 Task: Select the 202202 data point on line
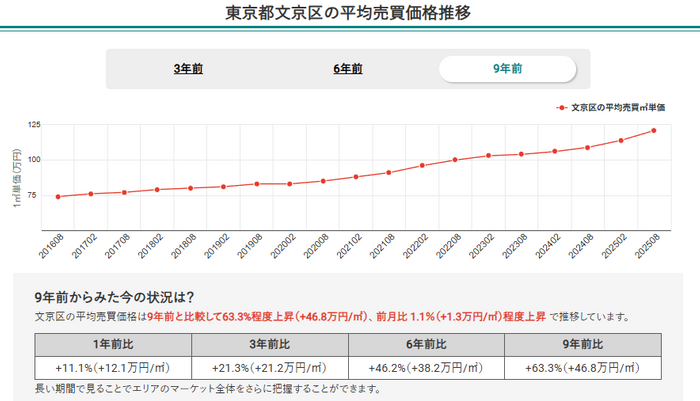tap(422, 165)
